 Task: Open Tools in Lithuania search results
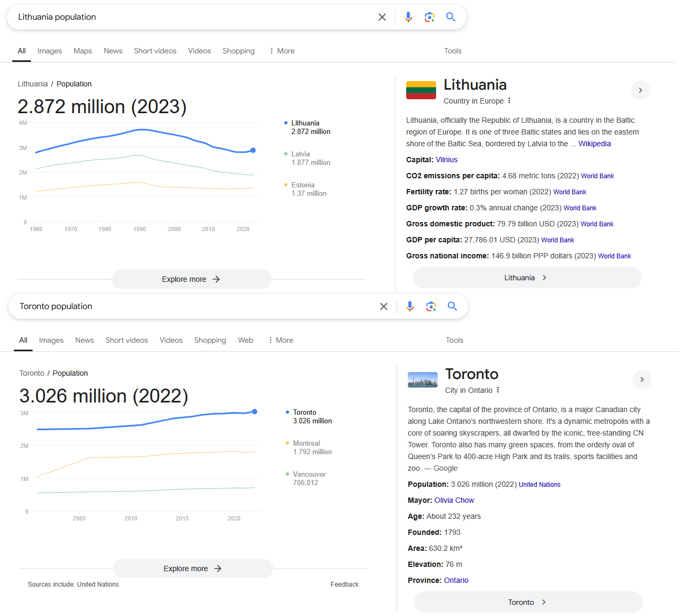[x=453, y=51]
